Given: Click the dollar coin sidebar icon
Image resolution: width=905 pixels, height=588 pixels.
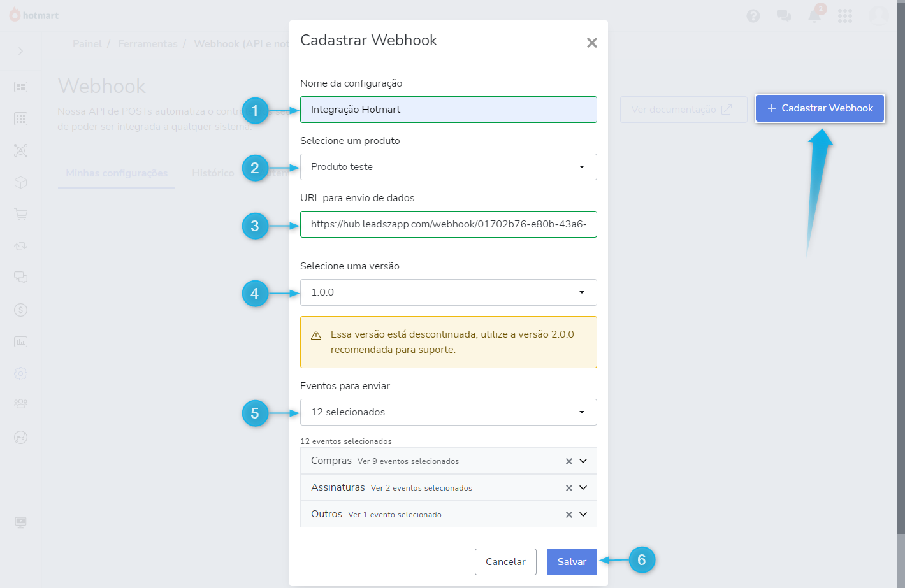Looking at the screenshot, I should coord(21,310).
